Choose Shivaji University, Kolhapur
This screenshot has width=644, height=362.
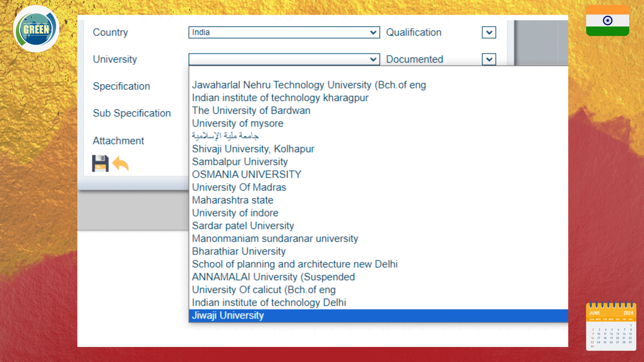253,149
